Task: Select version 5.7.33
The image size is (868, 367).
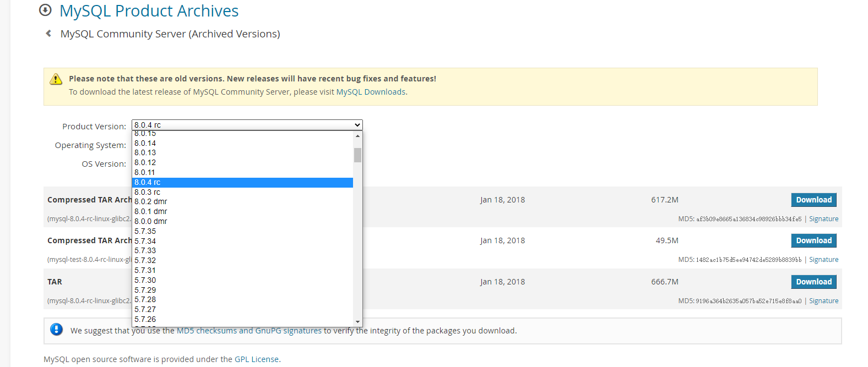Action: click(x=242, y=251)
